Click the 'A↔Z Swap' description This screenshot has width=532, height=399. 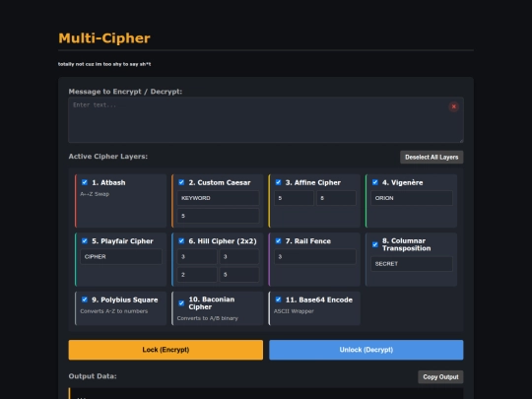point(95,194)
